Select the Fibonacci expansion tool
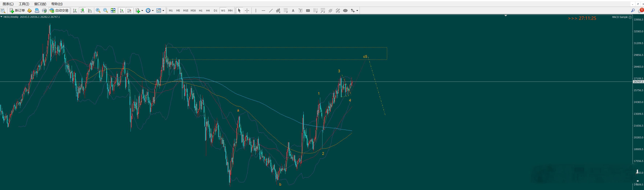Screen dimensions: 644x190 pyautogui.click(x=323, y=11)
